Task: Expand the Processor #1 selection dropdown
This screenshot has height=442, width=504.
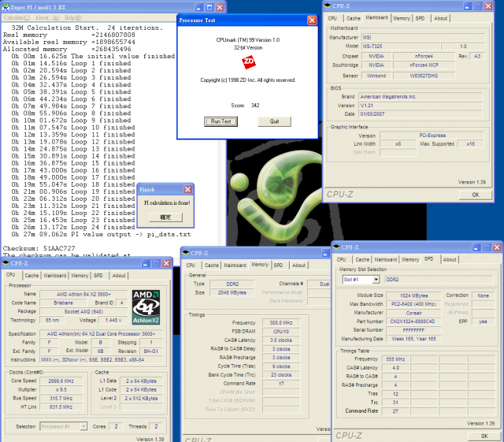Action: (83, 426)
